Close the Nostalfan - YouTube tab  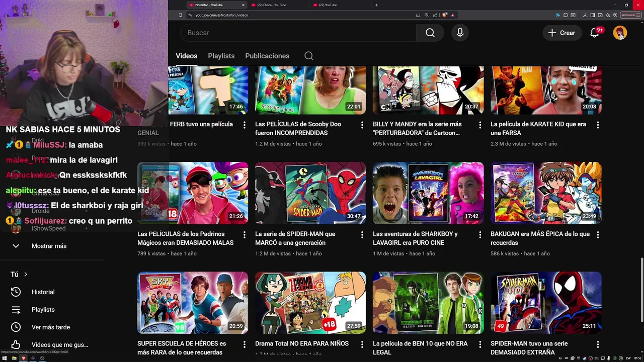(243, 5)
